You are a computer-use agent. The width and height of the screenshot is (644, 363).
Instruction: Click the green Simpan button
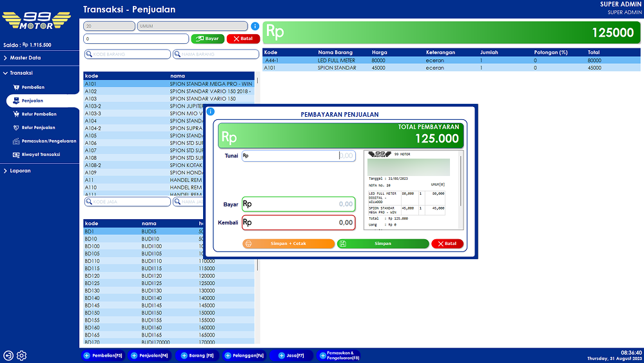tap(383, 244)
